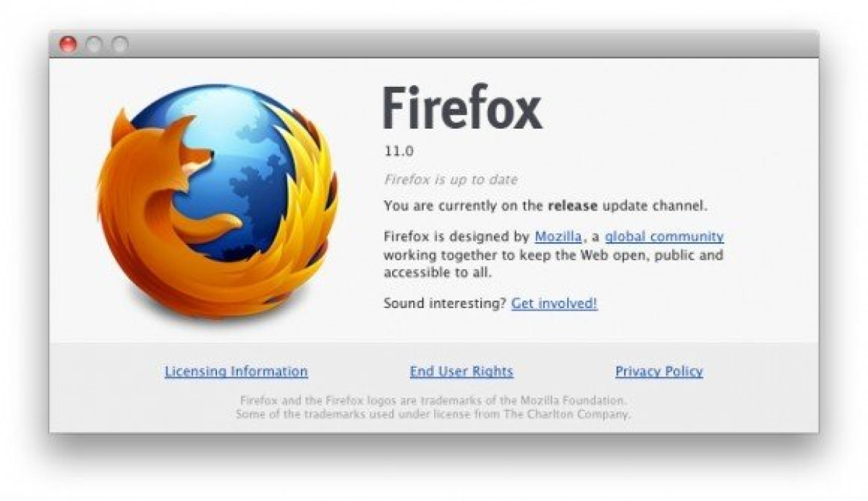Open Licensing Information

coord(236,372)
